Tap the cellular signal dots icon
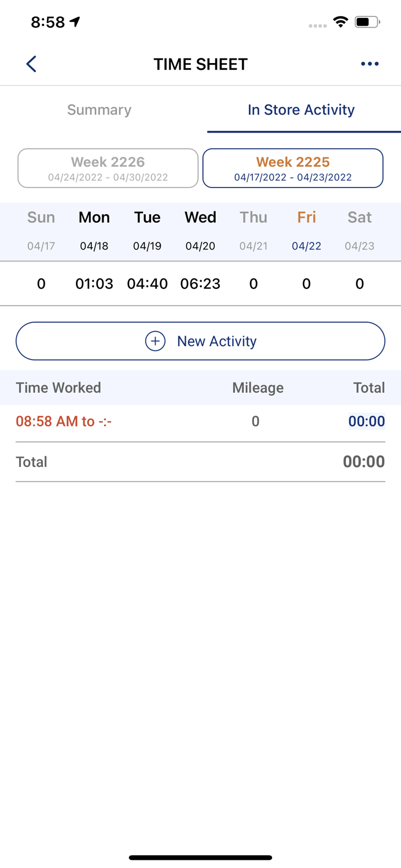 [x=317, y=25]
